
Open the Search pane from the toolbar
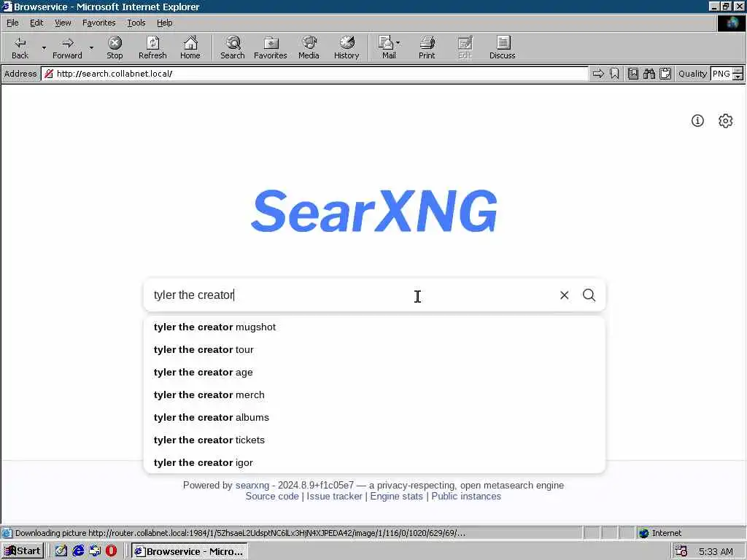tap(233, 47)
